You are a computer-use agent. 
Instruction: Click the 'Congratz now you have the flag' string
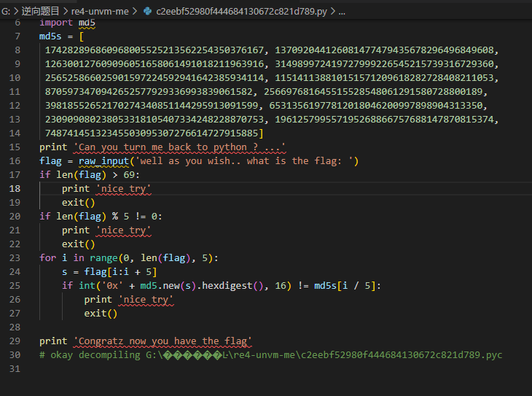163,341
